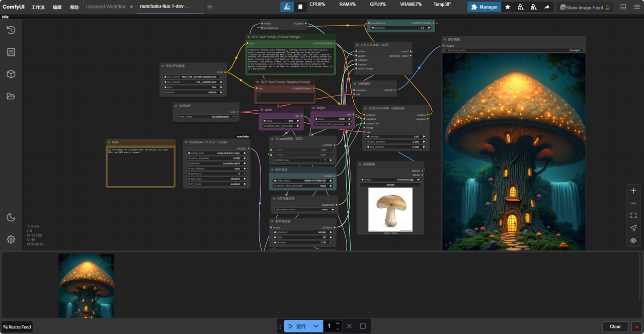Collapse the CLIP Text Encode (Positive Prompt) node

(249, 37)
